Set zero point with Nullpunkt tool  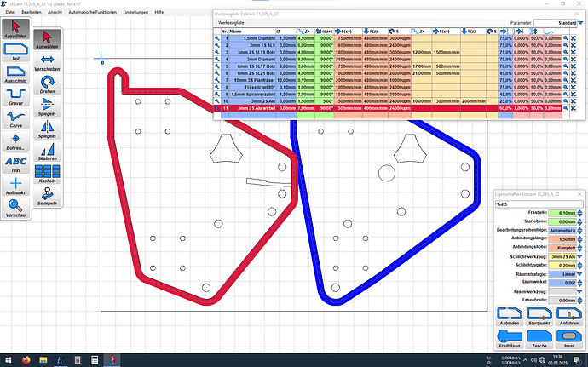tap(15, 186)
